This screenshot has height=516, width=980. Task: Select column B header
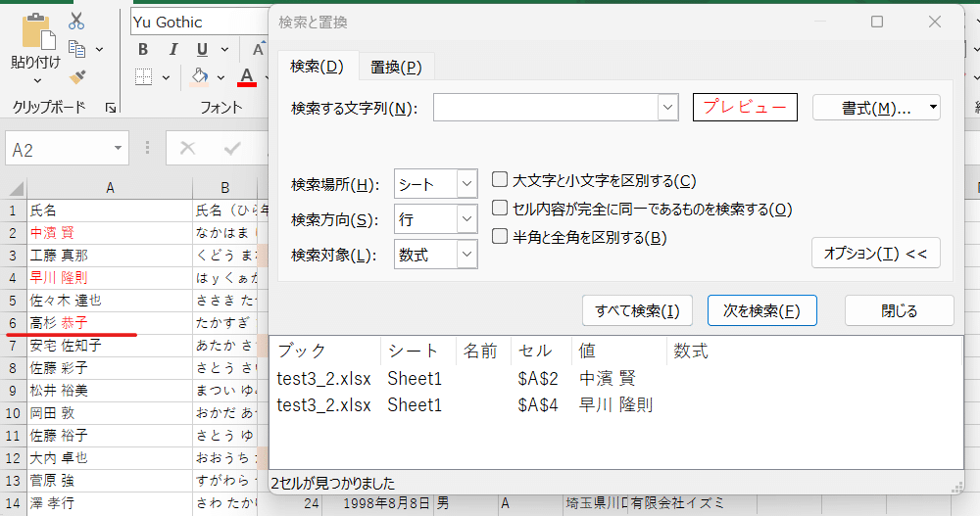tap(225, 188)
